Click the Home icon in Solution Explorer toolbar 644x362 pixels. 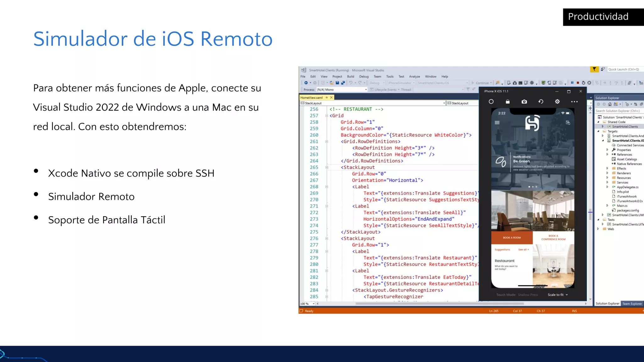(x=610, y=104)
